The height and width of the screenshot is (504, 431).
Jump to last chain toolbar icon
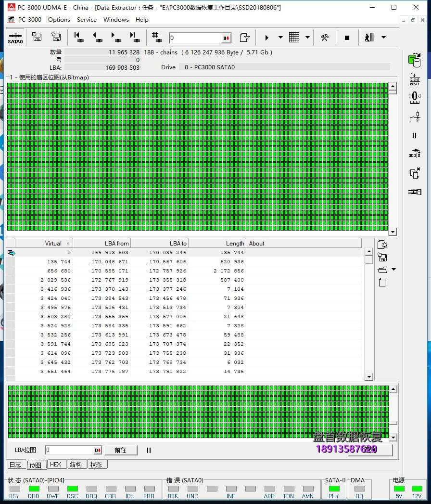coord(134,38)
